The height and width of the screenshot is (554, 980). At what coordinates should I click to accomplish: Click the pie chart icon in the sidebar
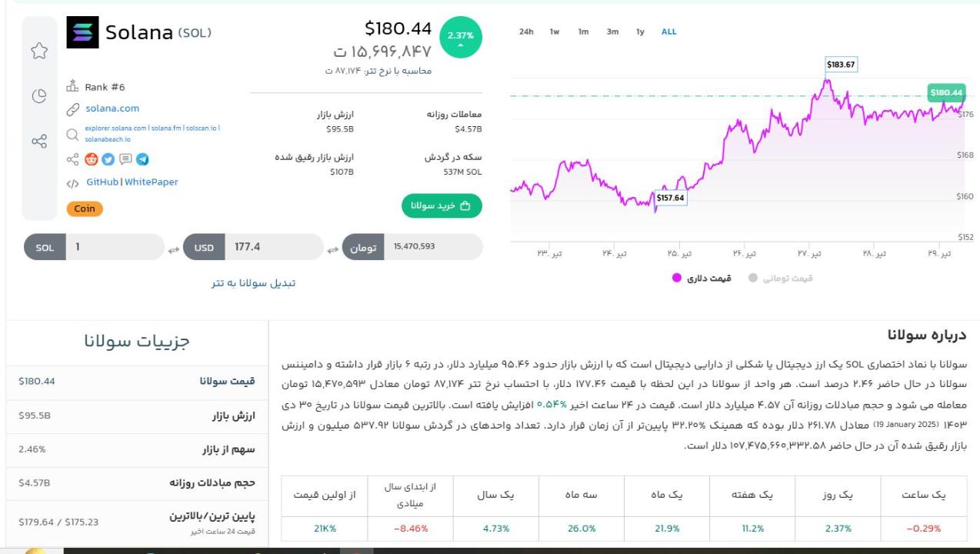tap(39, 96)
